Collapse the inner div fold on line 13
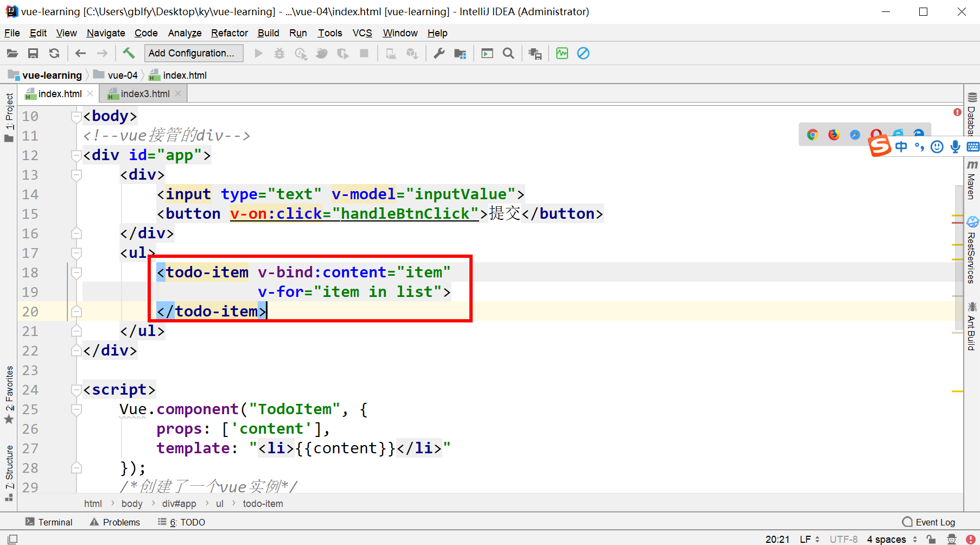The width and height of the screenshot is (980, 545). [x=77, y=175]
